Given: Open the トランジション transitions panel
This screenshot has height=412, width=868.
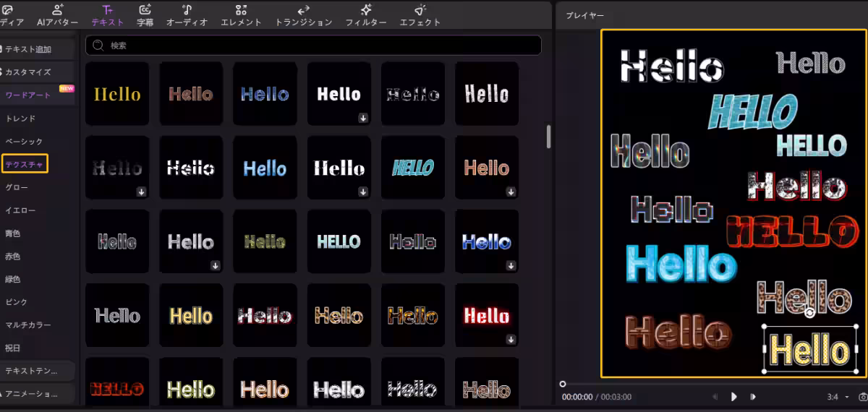Looking at the screenshot, I should 304,14.
